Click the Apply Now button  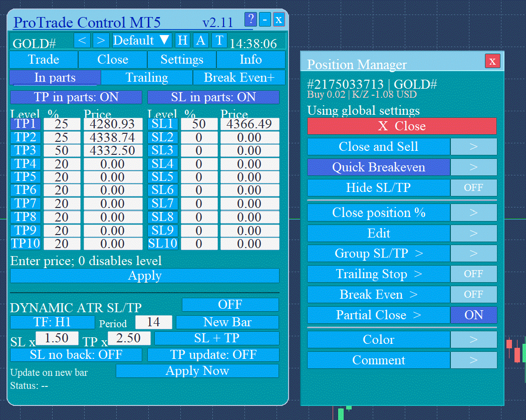click(x=197, y=371)
